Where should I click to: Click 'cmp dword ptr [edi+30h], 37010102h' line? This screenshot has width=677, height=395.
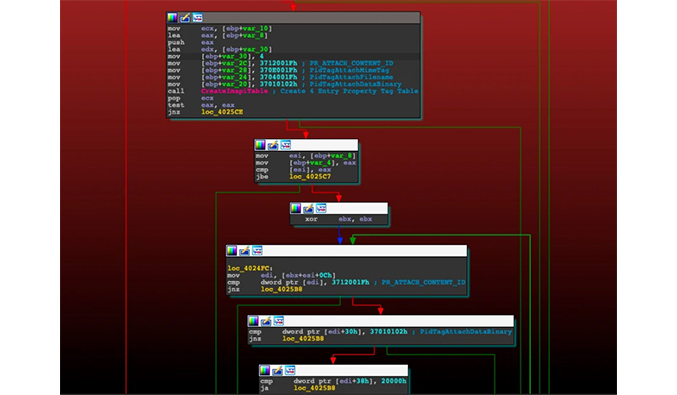pos(328,332)
